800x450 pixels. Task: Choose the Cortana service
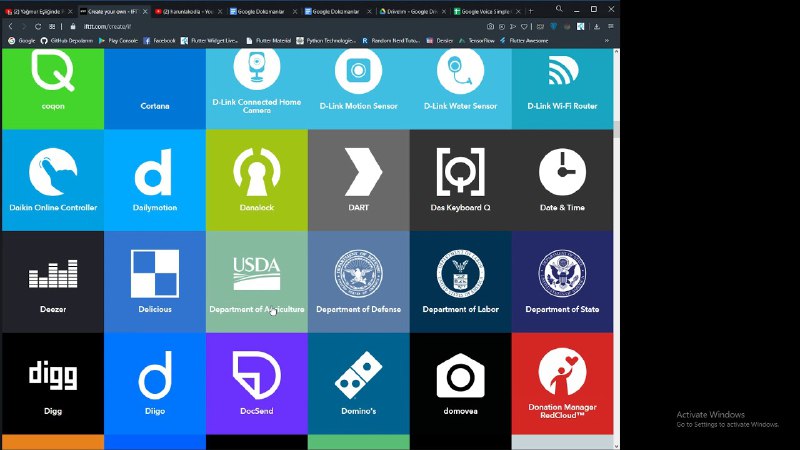click(155, 89)
